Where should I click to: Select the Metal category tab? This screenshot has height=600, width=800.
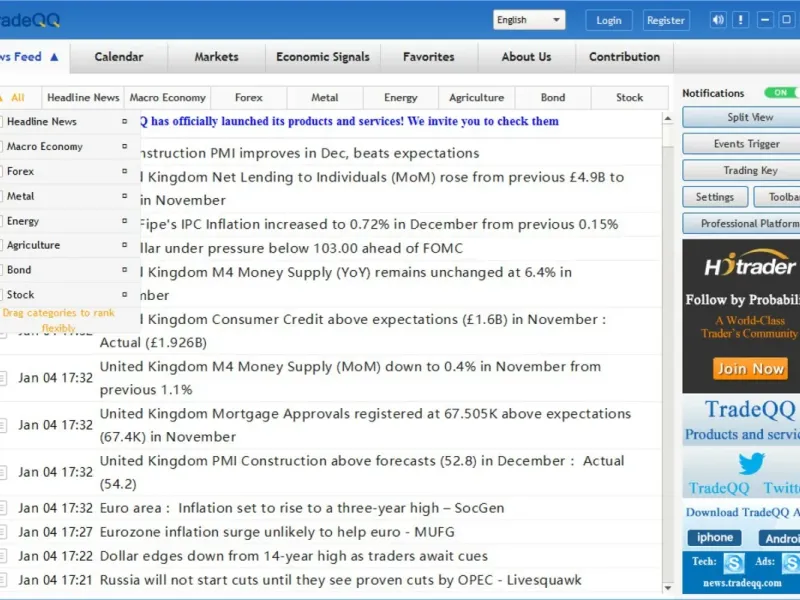[x=324, y=97]
